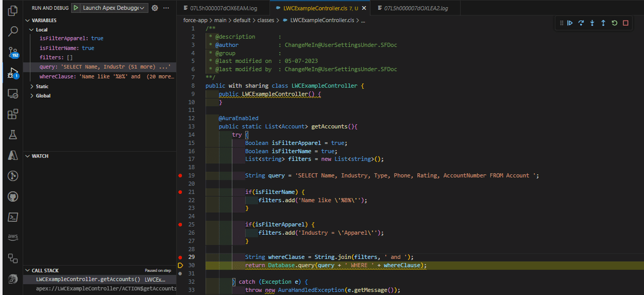Select the whereClause variable row
The width and height of the screenshot is (644, 295).
pyautogui.click(x=100, y=77)
